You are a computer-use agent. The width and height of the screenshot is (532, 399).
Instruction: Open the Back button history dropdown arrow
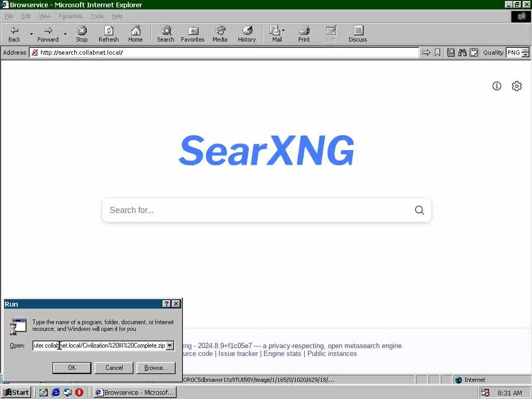(31, 34)
